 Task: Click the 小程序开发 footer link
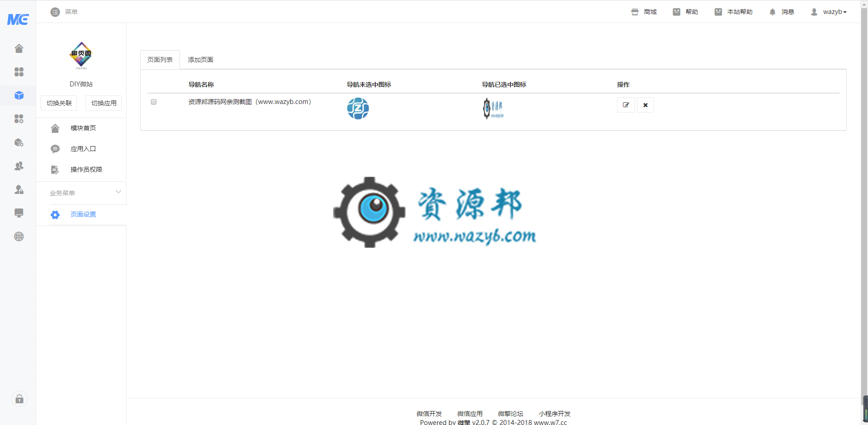pos(554,414)
